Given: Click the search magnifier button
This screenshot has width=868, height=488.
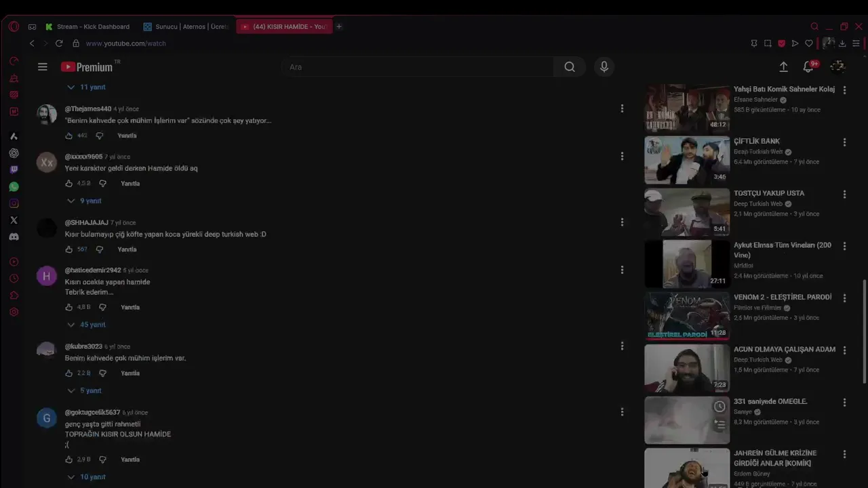Looking at the screenshot, I should (x=570, y=67).
